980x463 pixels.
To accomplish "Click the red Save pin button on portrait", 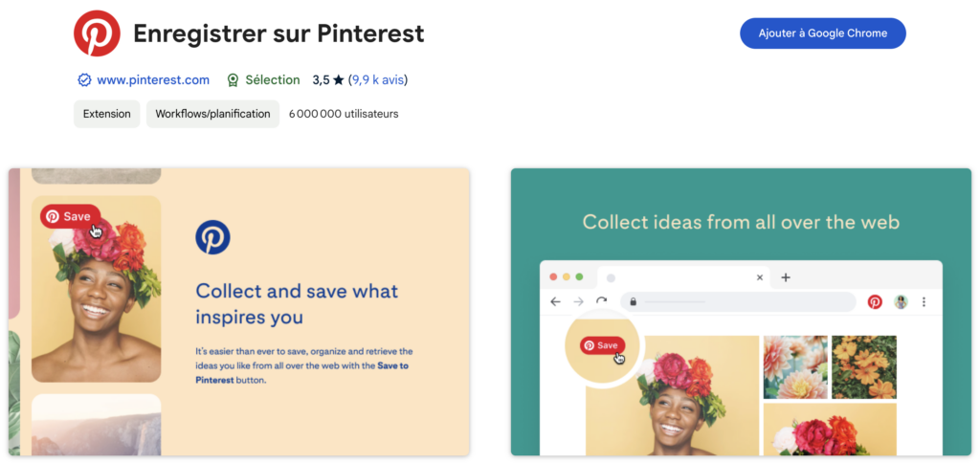I will coord(70,216).
